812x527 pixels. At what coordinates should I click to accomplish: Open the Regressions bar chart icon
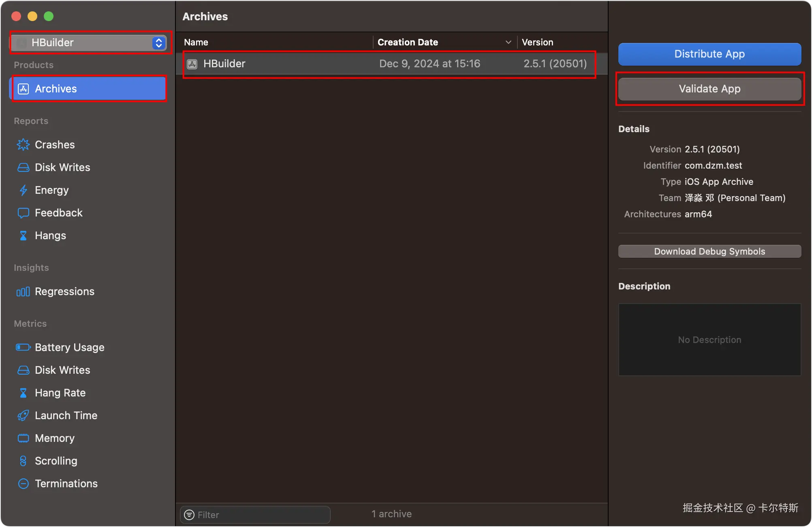pyautogui.click(x=23, y=291)
